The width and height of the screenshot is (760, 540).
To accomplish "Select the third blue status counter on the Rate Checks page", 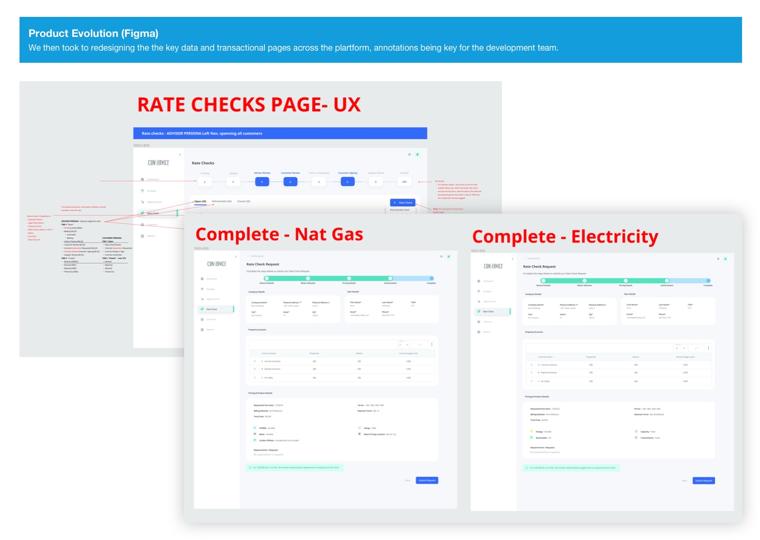I will (x=347, y=182).
